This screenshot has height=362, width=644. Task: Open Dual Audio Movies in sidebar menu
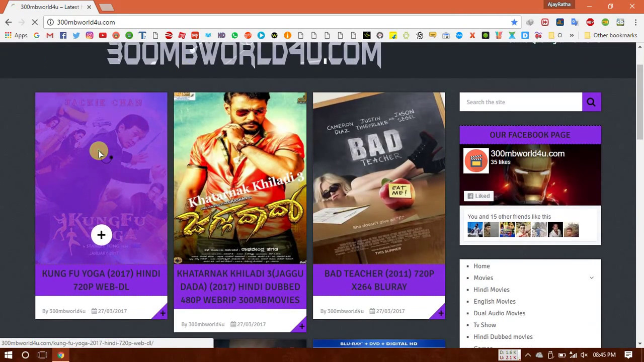499,313
